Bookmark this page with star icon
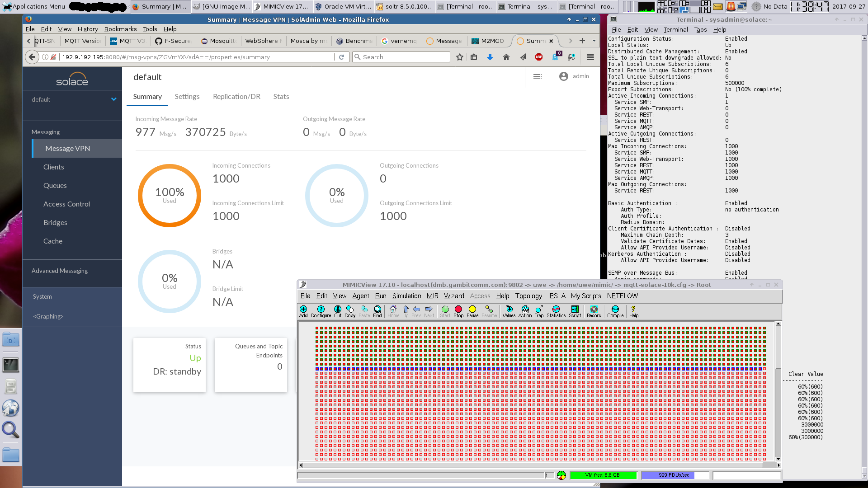The width and height of the screenshot is (868, 488). (x=460, y=57)
